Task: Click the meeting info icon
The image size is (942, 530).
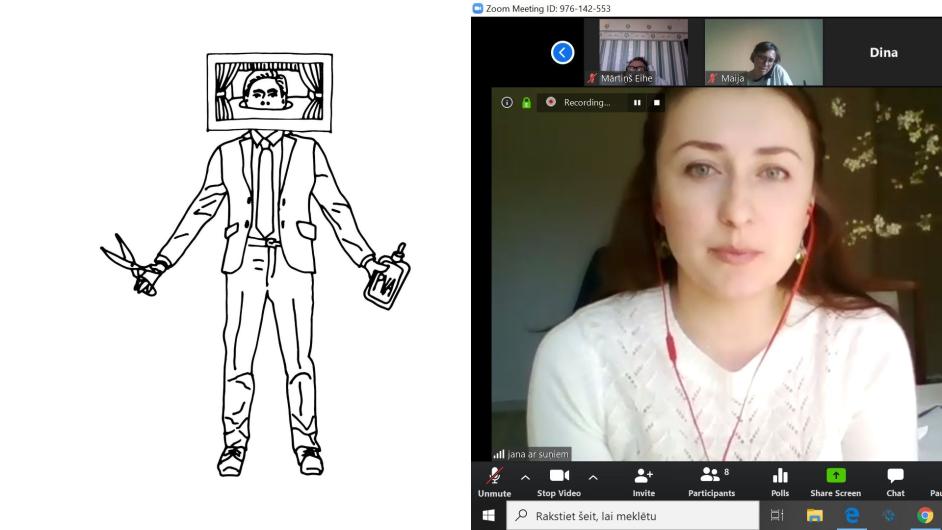Action: point(507,102)
